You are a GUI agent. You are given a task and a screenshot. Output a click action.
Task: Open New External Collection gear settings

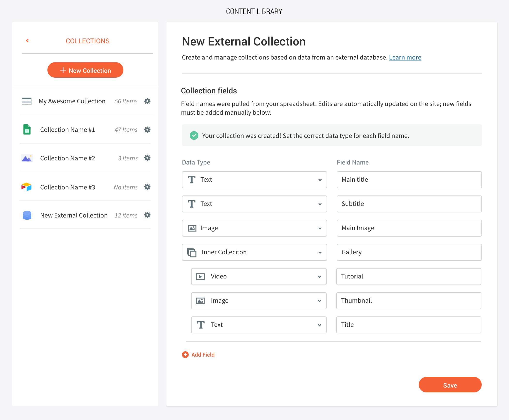[147, 215]
